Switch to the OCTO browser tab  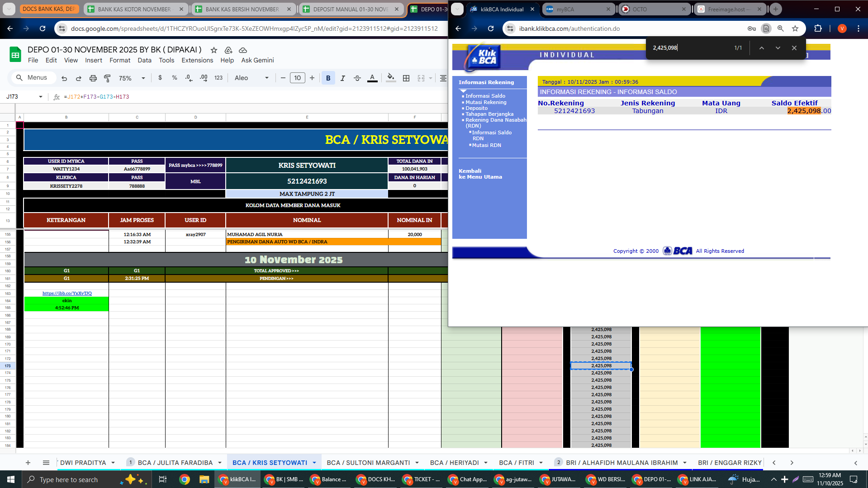[654, 9]
